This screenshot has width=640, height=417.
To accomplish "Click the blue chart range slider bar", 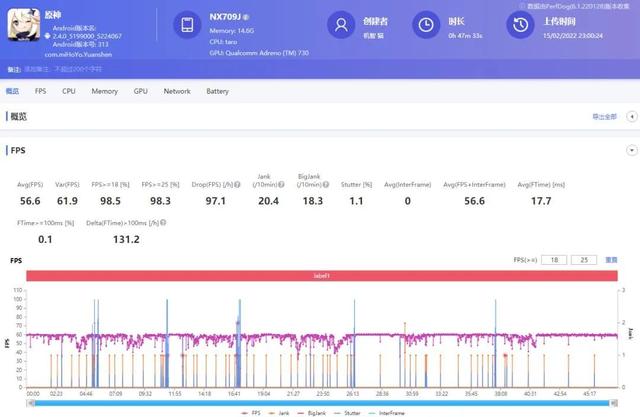I will [322, 403].
